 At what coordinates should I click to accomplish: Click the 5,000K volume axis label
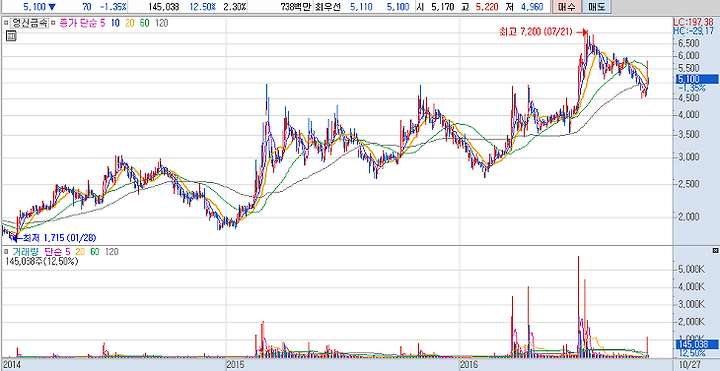[692, 269]
